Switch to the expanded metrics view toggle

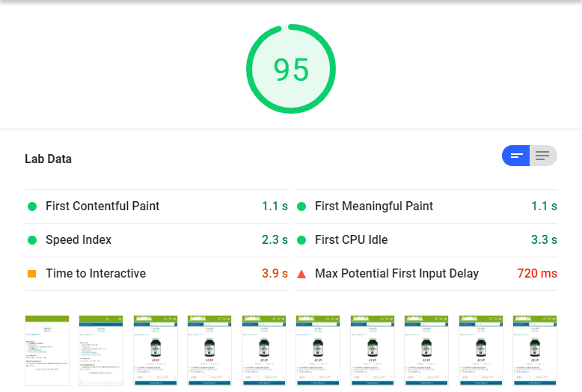543,156
